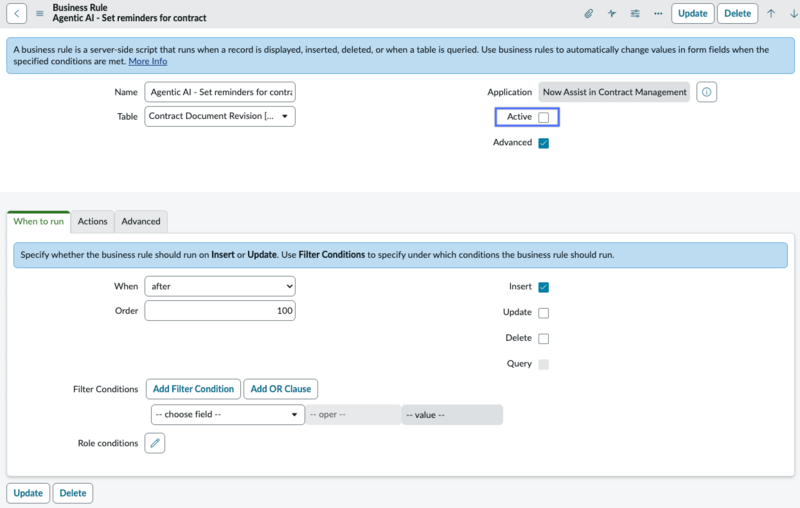Open the When dropdown set to after
This screenshot has width=800, height=508.
coord(220,286)
